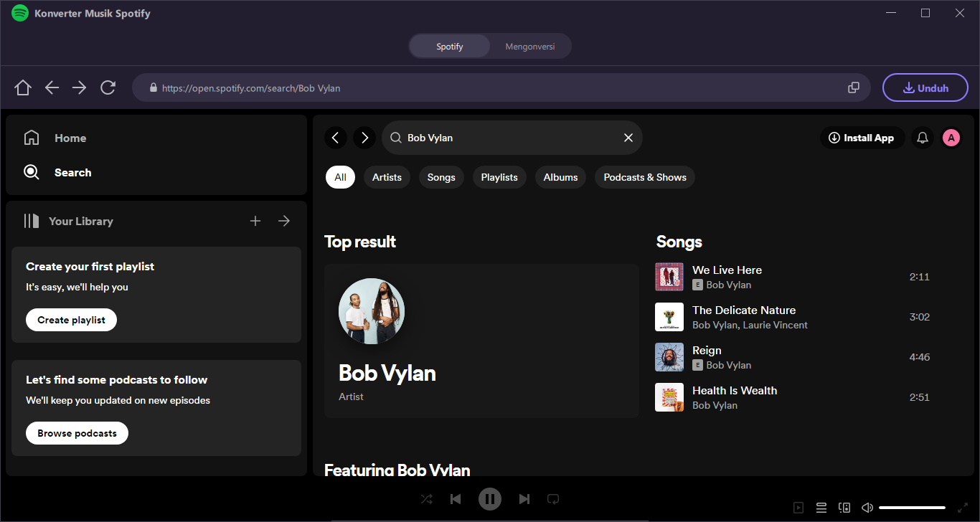Viewport: 980px width, 522px height.
Task: Adjust the volume slider
Action: 912,508
